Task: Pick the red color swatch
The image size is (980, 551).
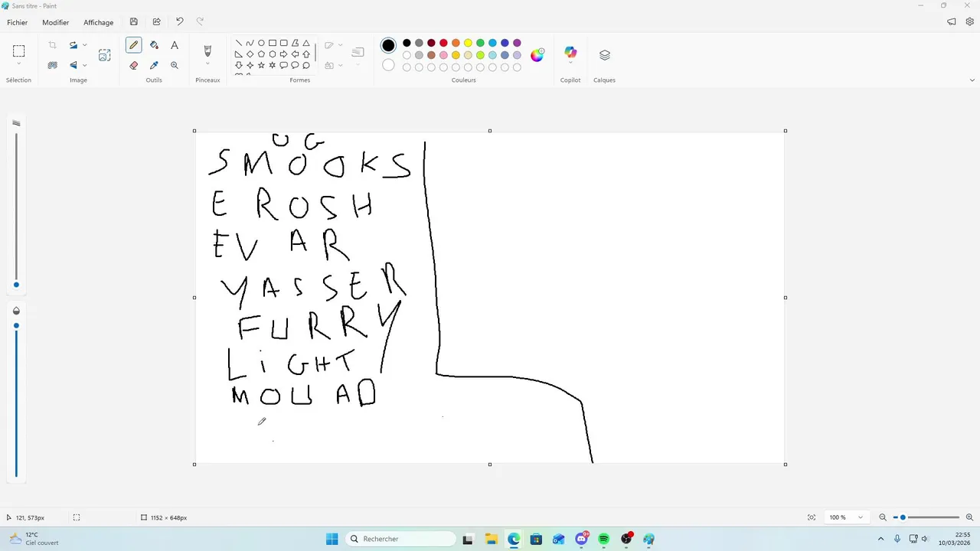Action: (x=443, y=43)
